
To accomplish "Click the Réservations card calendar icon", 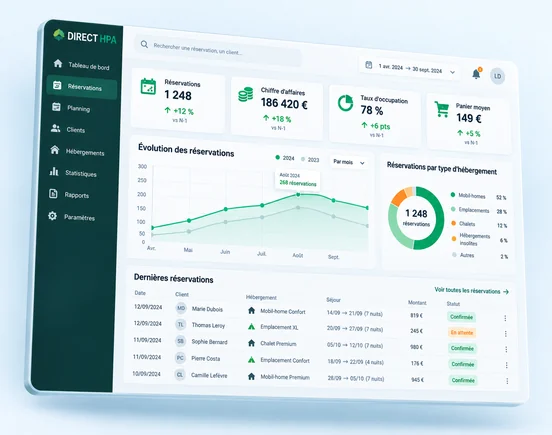I will 148,87.
